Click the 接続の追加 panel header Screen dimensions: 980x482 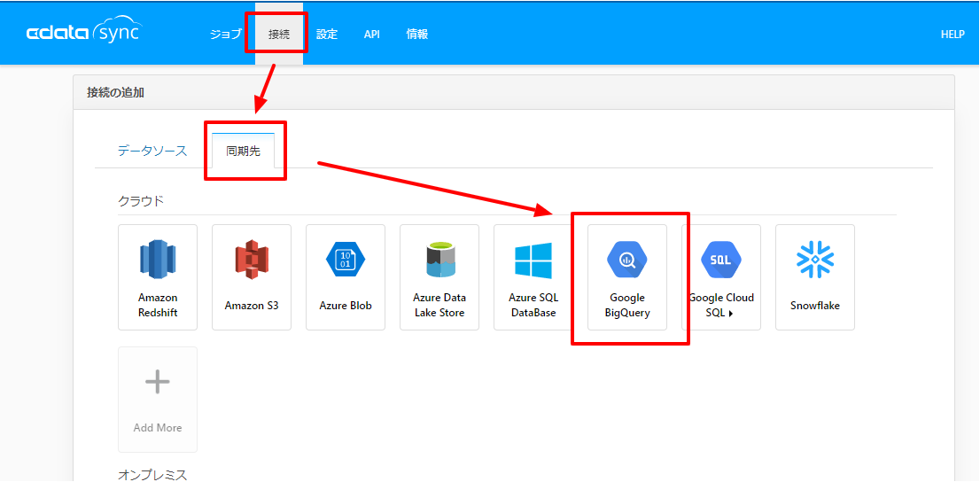514,92
